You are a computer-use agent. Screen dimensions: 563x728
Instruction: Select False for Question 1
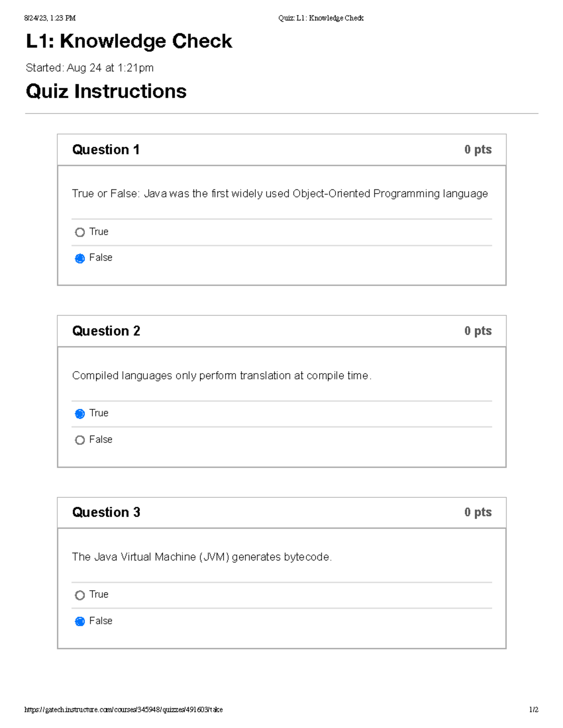click(x=80, y=258)
